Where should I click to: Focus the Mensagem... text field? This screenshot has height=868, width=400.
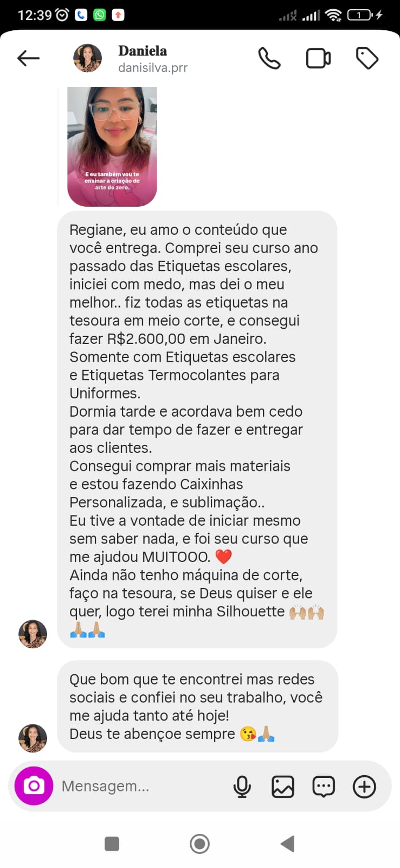point(141,786)
